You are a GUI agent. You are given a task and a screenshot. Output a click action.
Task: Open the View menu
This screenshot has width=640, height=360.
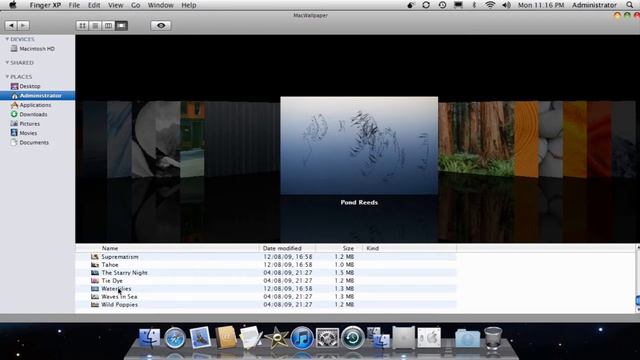tap(116, 5)
